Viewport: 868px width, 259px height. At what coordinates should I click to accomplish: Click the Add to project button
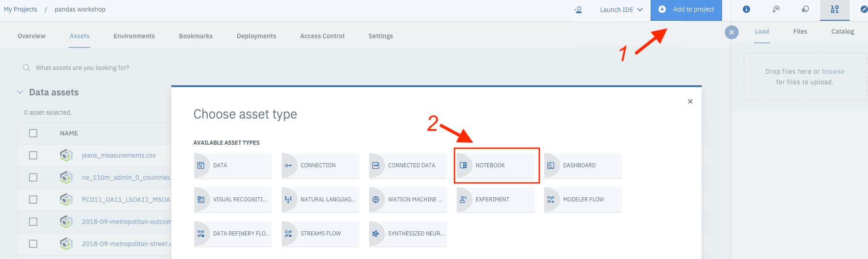point(686,10)
